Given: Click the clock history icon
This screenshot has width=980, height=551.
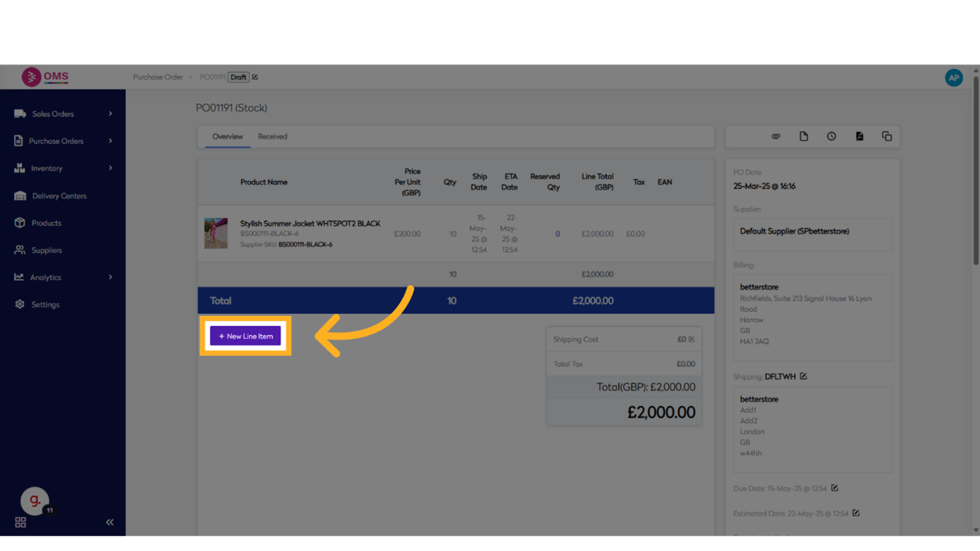Looking at the screenshot, I should (831, 136).
